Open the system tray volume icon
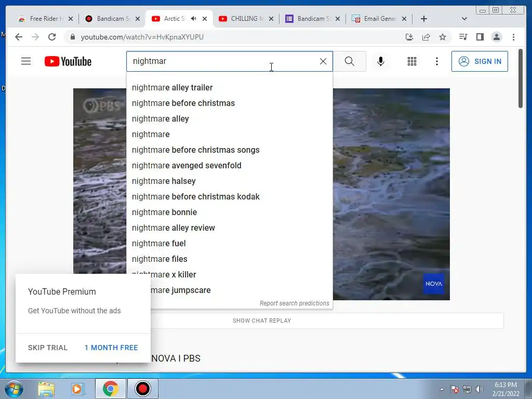The width and height of the screenshot is (532, 399). click(x=480, y=389)
